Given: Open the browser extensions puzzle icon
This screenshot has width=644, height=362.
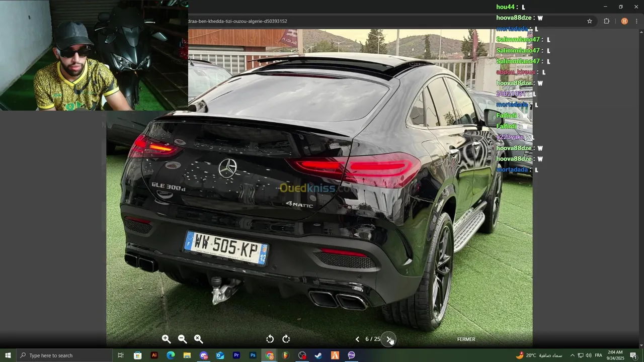Looking at the screenshot, I should 606,21.
